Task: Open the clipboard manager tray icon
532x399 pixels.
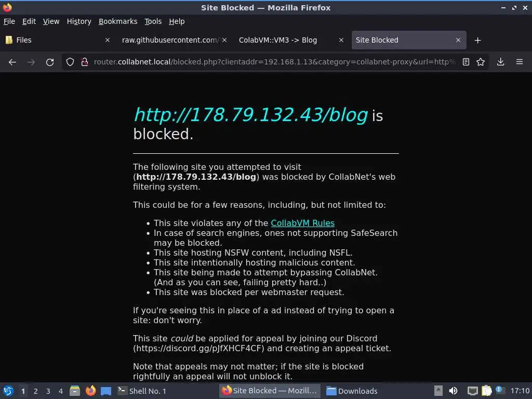Action: coord(486,391)
